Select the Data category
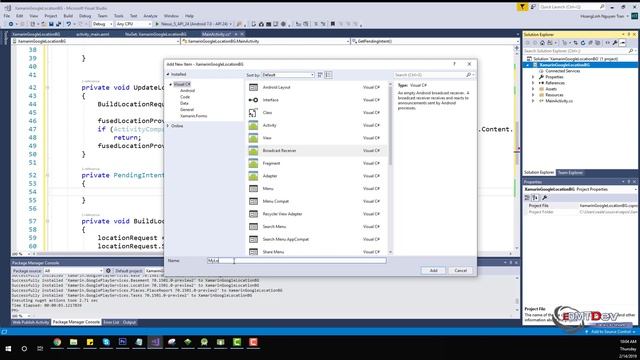Image resolution: width=640 pixels, height=360 pixels. pyautogui.click(x=184, y=103)
